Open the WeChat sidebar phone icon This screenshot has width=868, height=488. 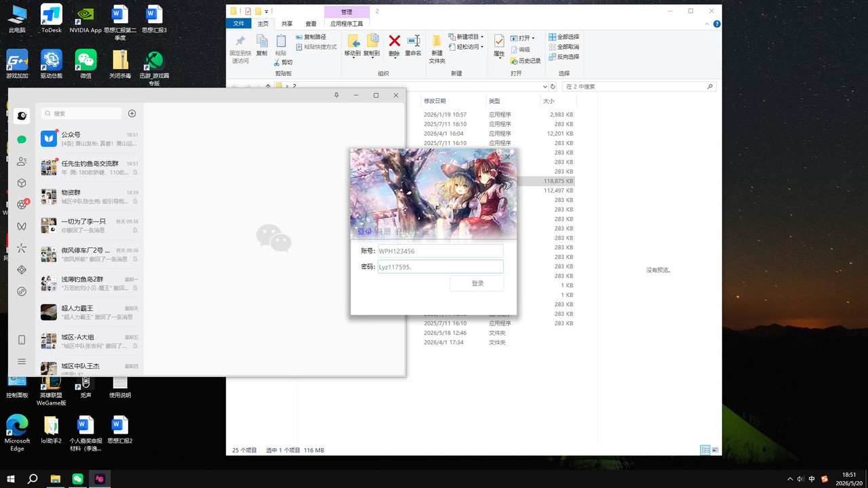point(22,340)
